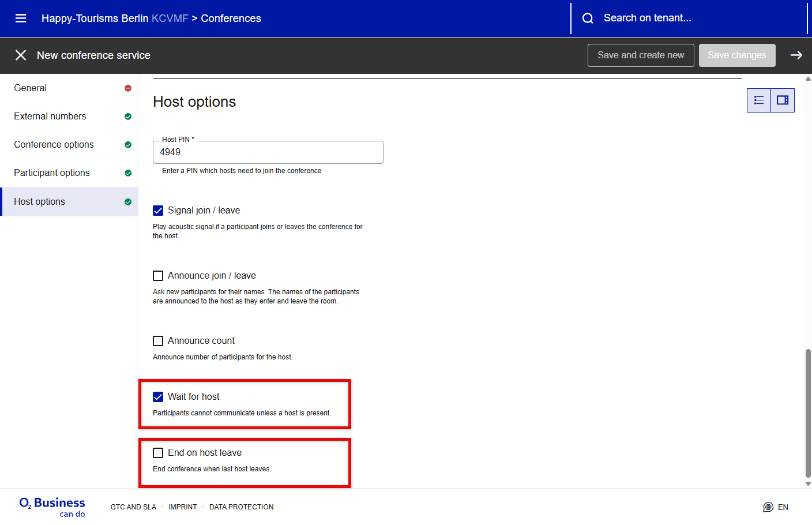812x525 pixels.
Task: Click the O2 Business logo
Action: (x=52, y=507)
